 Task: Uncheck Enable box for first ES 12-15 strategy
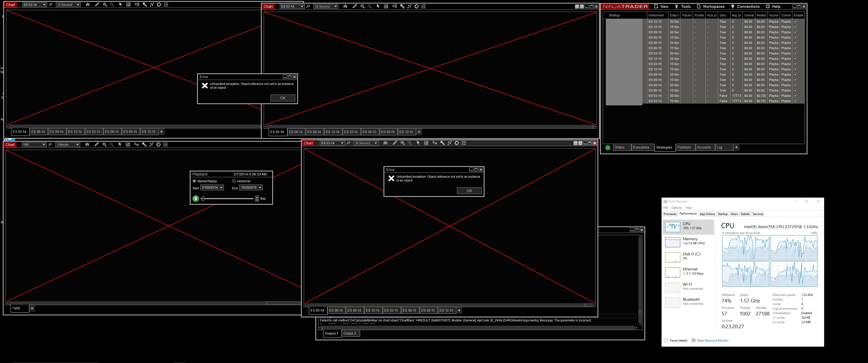(795, 21)
